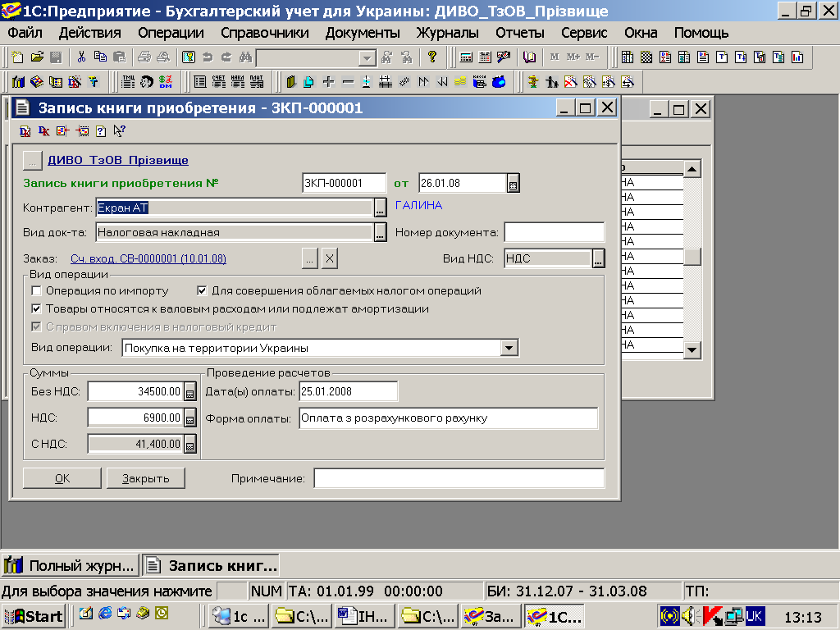
Task: Open the calculator button for 'С НДС'
Action: click(189, 444)
